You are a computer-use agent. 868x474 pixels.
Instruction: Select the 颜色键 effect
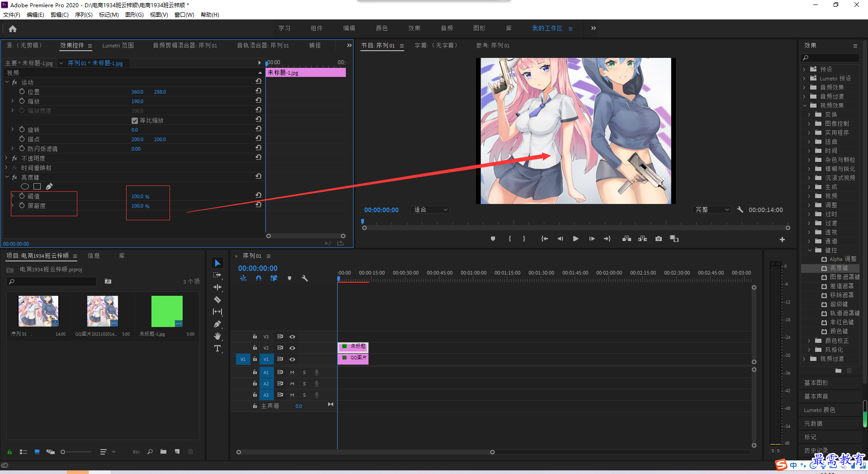(839, 332)
